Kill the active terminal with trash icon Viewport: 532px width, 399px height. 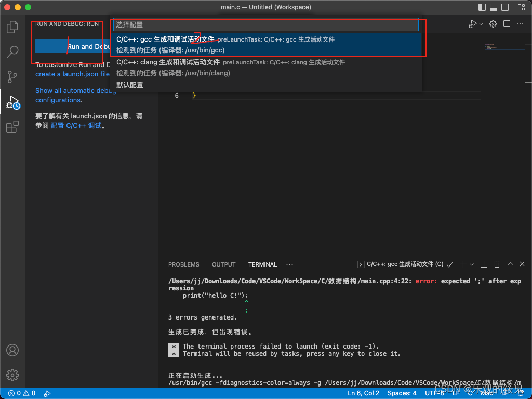click(x=497, y=264)
